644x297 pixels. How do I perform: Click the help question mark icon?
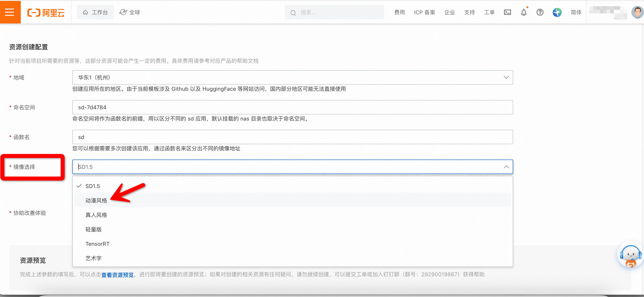click(540, 12)
